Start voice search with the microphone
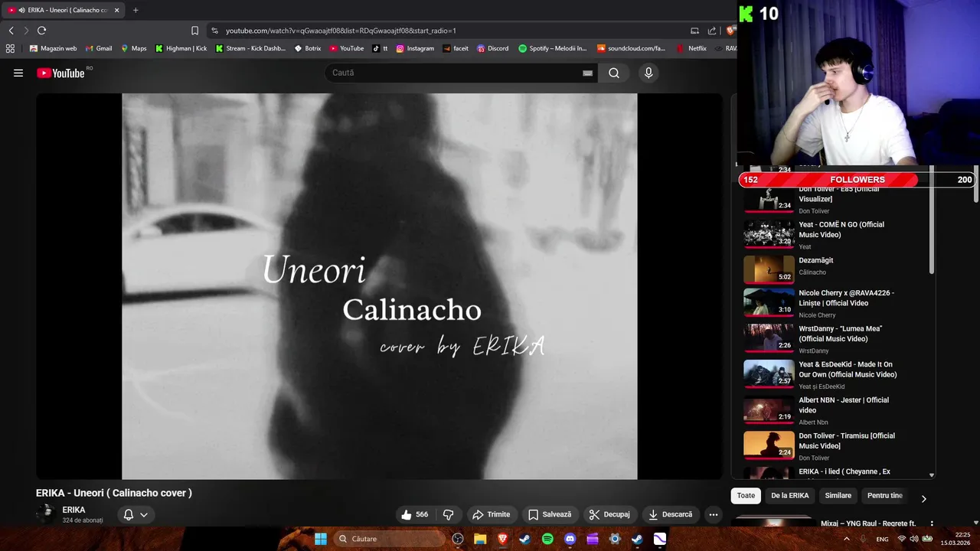 (648, 73)
